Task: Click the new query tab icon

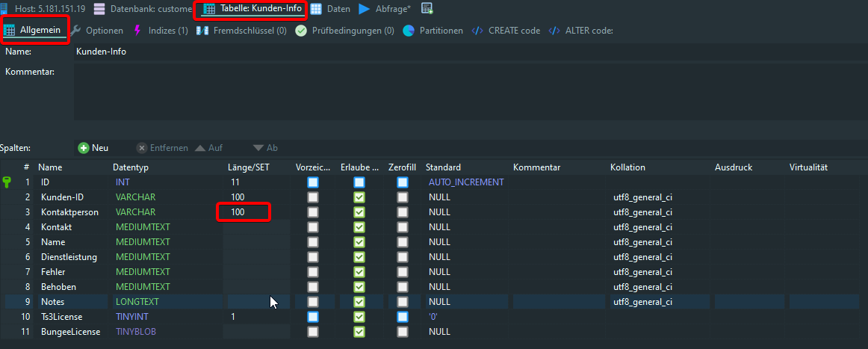Action: point(427,9)
